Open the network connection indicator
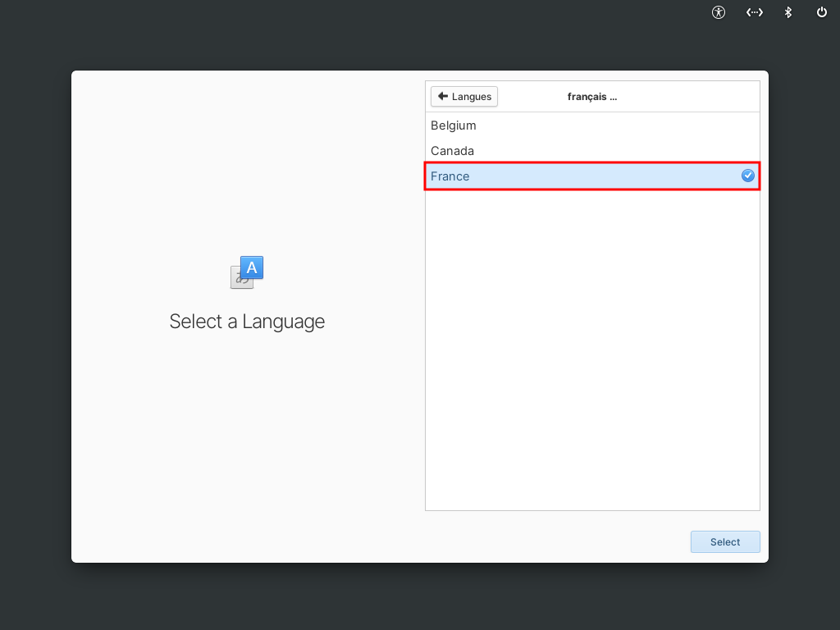The image size is (840, 630). point(755,12)
